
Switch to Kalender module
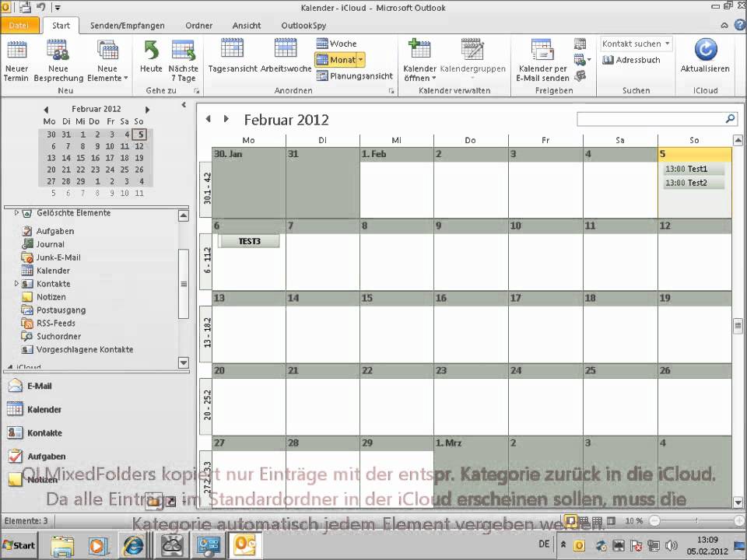click(x=34, y=409)
